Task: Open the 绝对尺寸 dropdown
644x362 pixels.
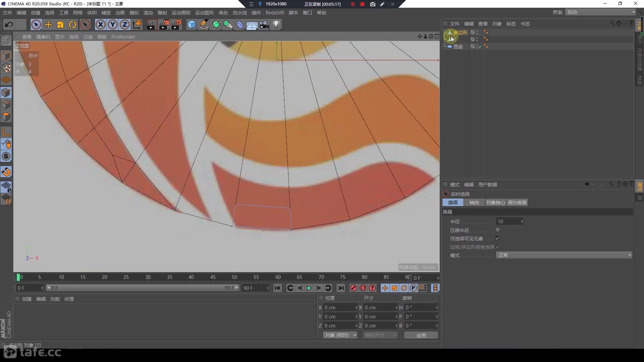Action: tap(380, 335)
